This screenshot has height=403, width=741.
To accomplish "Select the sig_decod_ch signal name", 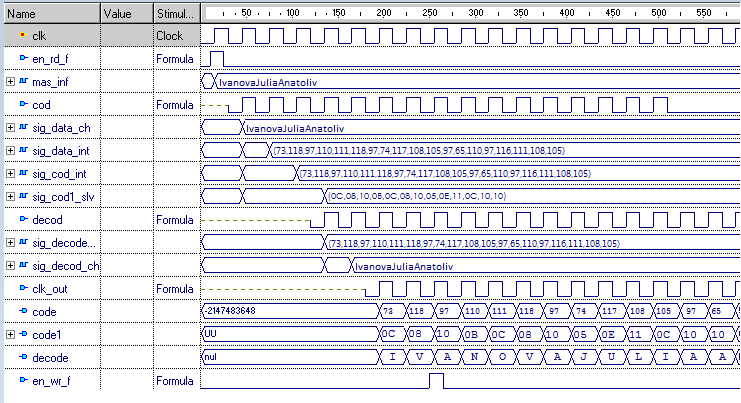I will tap(66, 266).
